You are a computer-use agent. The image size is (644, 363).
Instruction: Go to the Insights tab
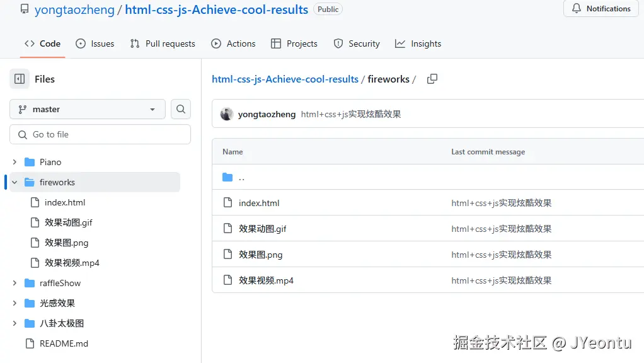418,43
